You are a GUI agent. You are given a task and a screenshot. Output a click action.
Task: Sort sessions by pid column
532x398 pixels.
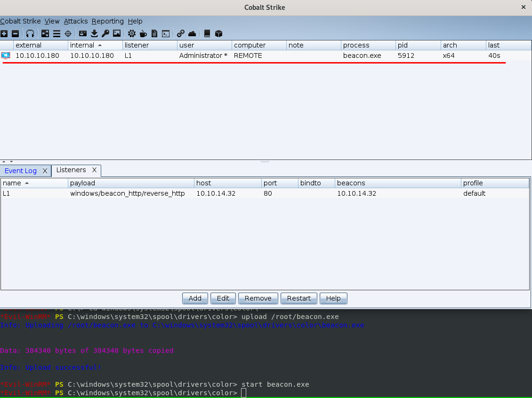(x=418, y=45)
